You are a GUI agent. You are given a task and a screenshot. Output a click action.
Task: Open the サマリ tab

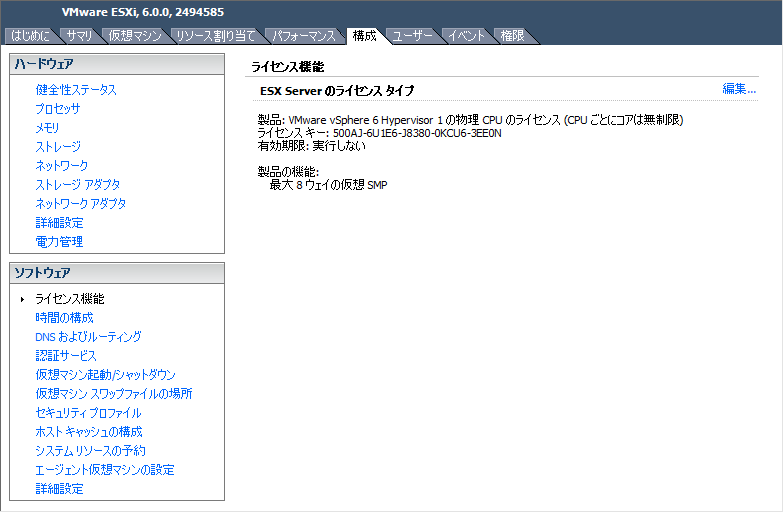(80, 36)
